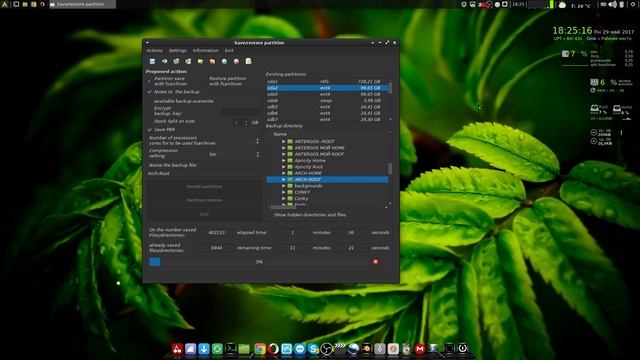Select the sdb7 partition row
640x360 pixels.
point(328,119)
